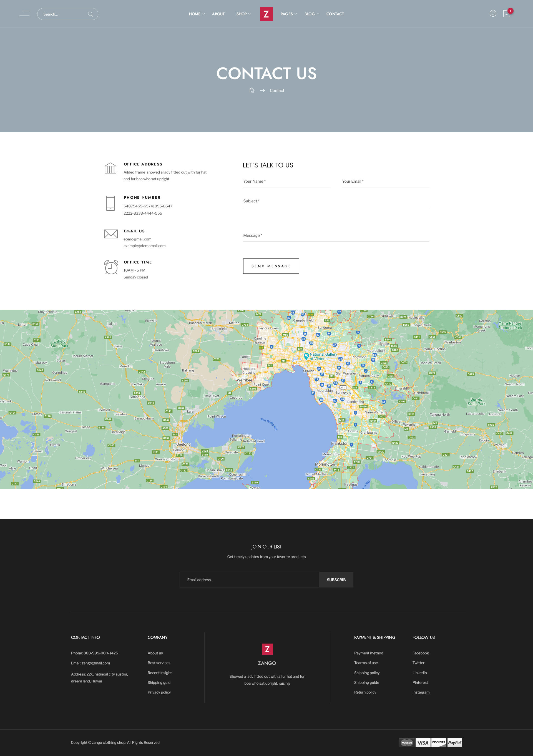Open the hamburger menu icon
Image resolution: width=533 pixels, height=756 pixels.
point(24,14)
